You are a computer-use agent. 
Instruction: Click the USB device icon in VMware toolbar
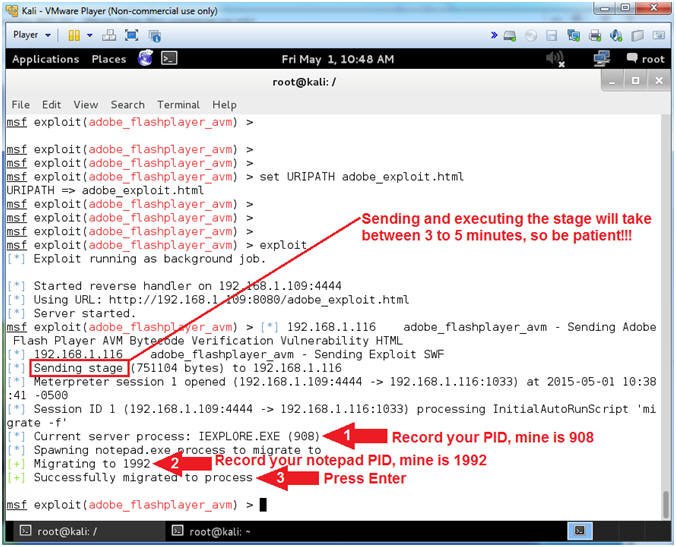click(x=638, y=36)
